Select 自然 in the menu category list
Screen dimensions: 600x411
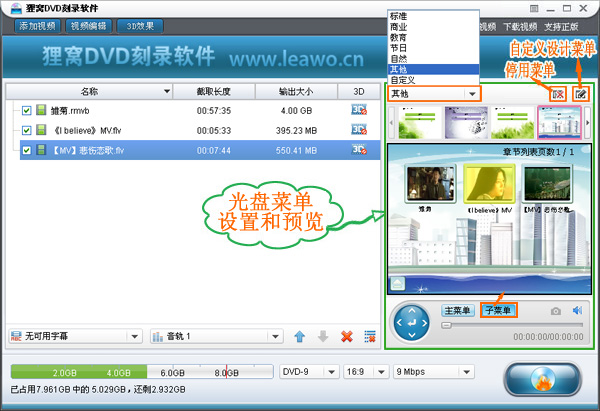pos(433,59)
